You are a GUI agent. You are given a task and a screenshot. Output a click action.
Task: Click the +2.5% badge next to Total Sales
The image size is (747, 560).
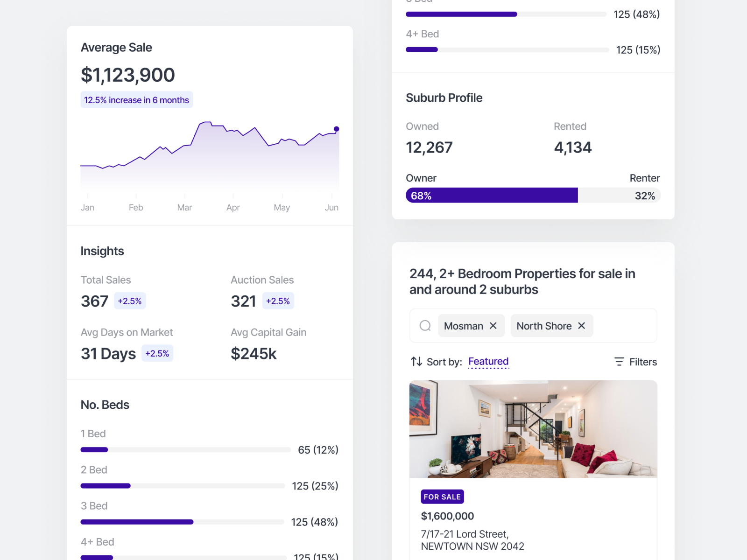130,301
